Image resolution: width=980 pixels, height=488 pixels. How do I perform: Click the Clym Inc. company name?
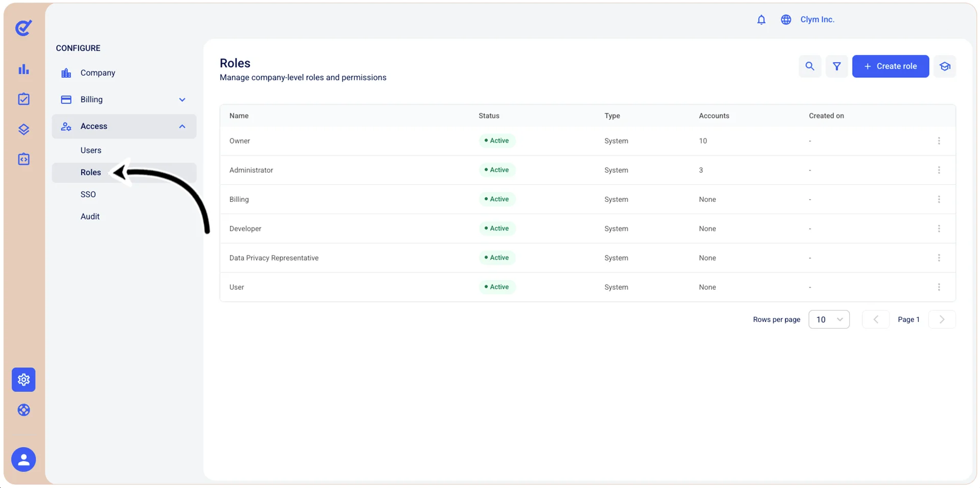click(x=817, y=19)
